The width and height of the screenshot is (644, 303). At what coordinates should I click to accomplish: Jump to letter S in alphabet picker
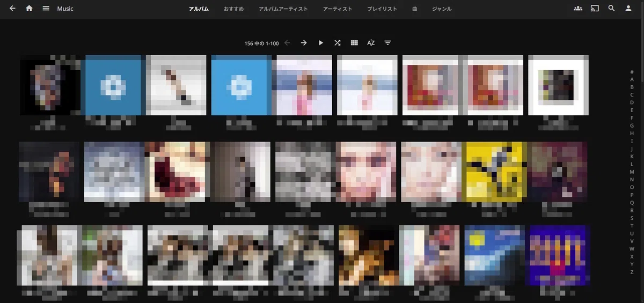pyautogui.click(x=632, y=218)
